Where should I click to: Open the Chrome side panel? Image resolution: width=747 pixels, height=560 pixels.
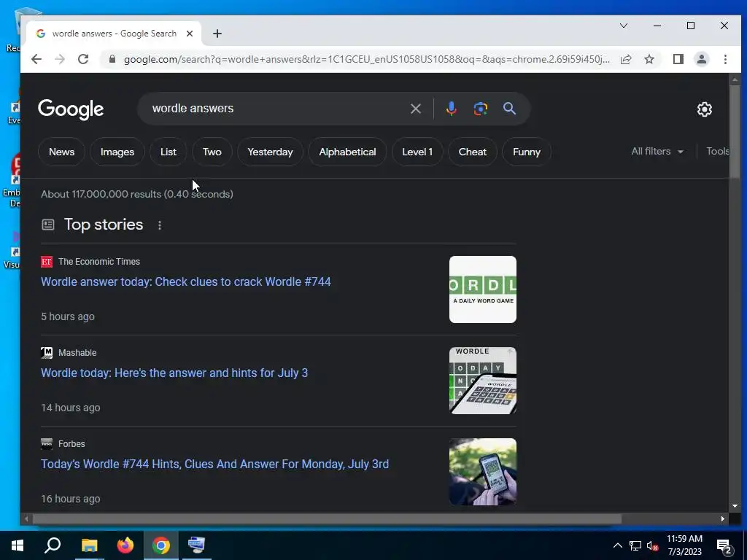point(678,59)
